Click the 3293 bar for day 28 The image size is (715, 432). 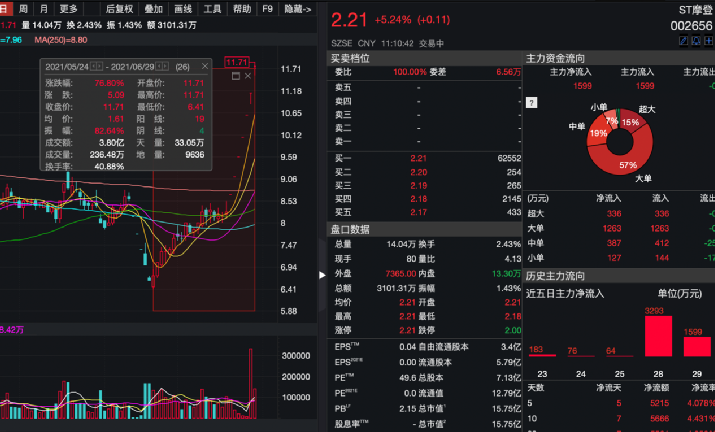[658, 336]
